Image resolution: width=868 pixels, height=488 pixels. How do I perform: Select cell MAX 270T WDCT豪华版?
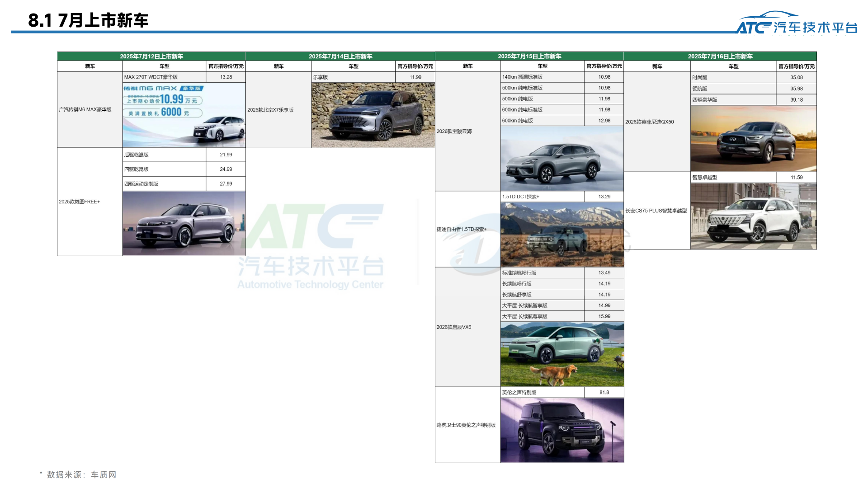click(164, 77)
